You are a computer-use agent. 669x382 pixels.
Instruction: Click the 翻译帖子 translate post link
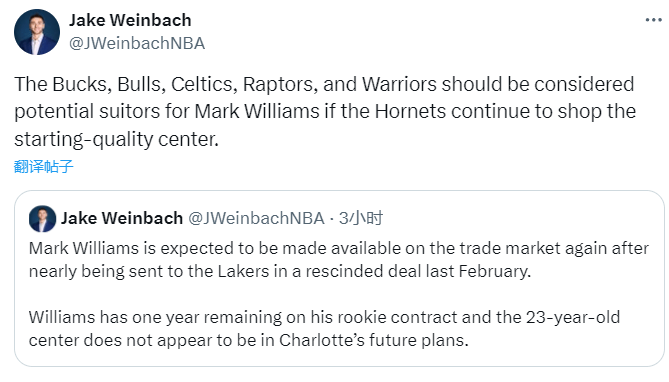pos(44,166)
